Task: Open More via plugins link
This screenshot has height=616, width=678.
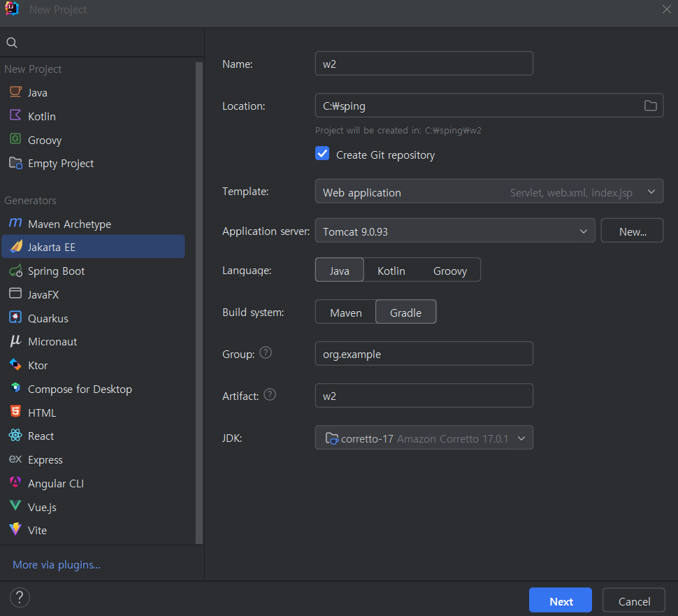Action: point(57,564)
